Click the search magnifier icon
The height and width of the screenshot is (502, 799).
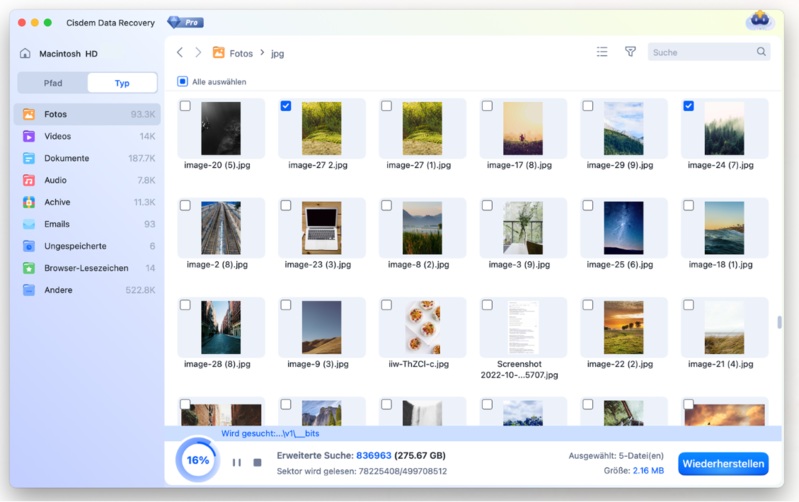coord(761,52)
